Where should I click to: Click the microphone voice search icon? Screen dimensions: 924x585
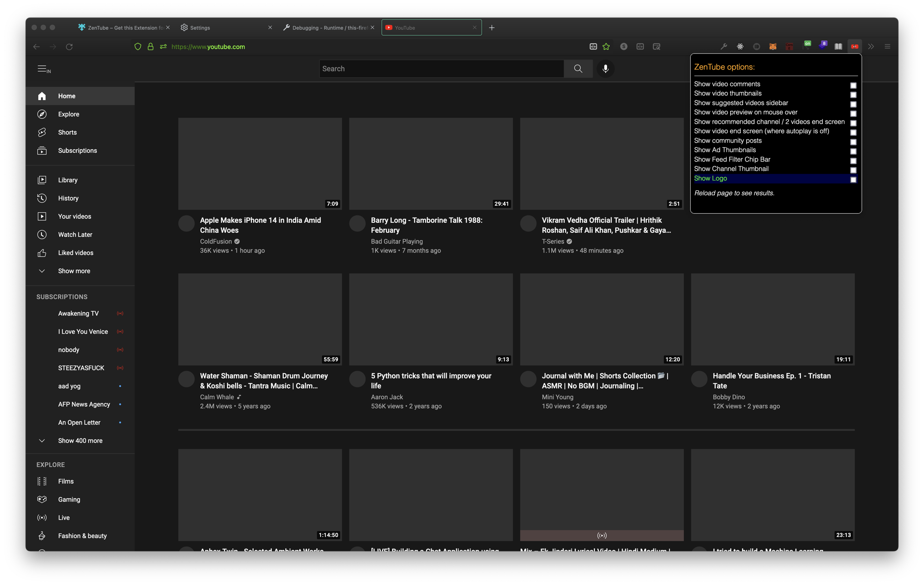tap(605, 69)
